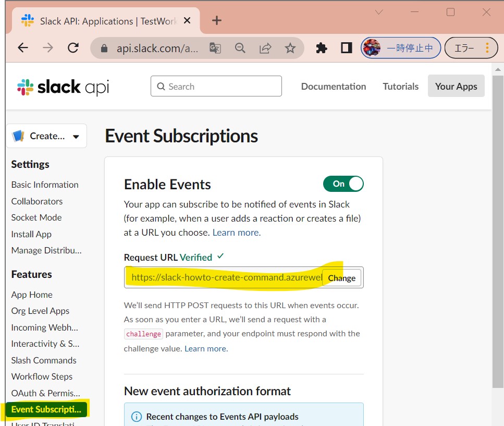Open OAuth & Permissions page
Image resolution: width=504 pixels, height=426 pixels.
tap(46, 393)
